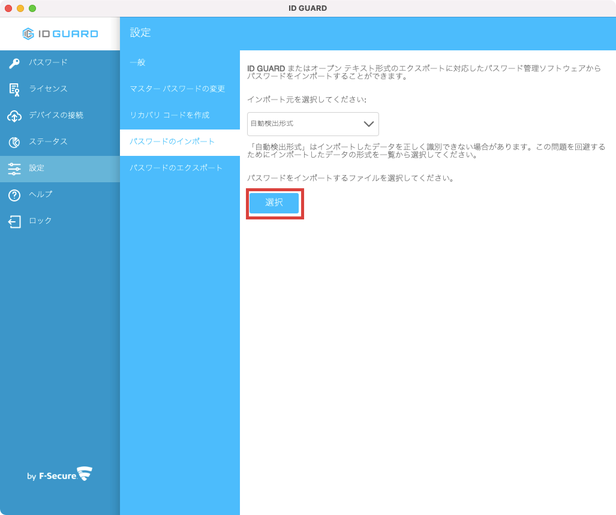This screenshot has height=515, width=616.
Task: Go to ステータス in the sidebar
Action: click(x=60, y=142)
